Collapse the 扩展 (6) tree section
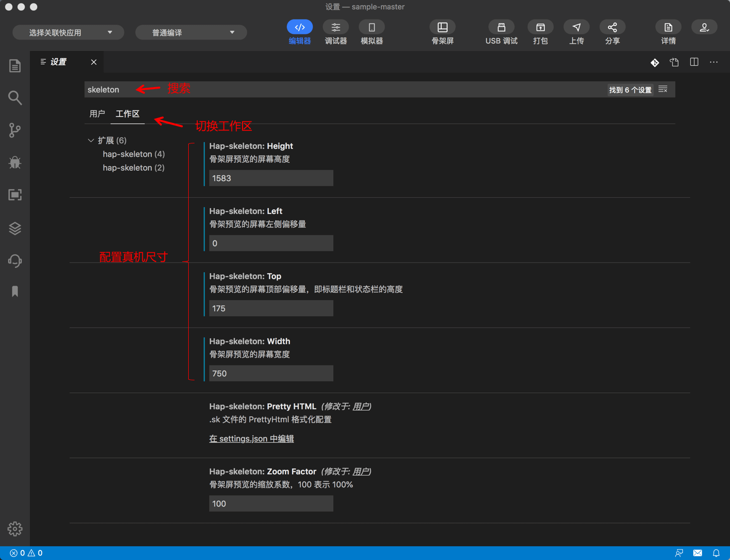 (x=91, y=140)
